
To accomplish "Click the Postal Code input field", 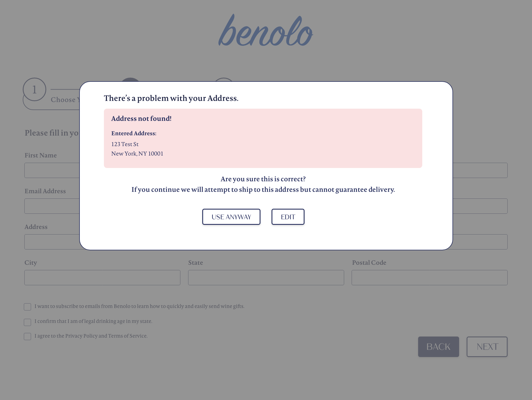I will (x=429, y=277).
